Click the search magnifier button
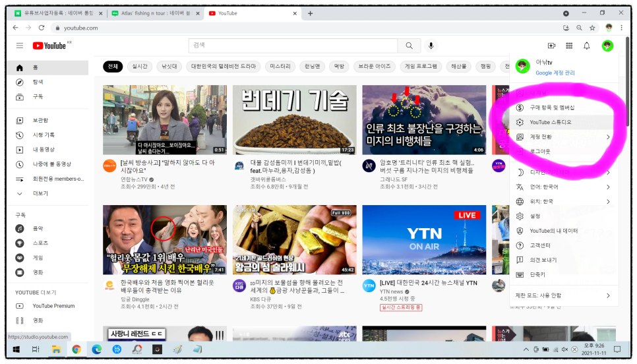 [409, 45]
